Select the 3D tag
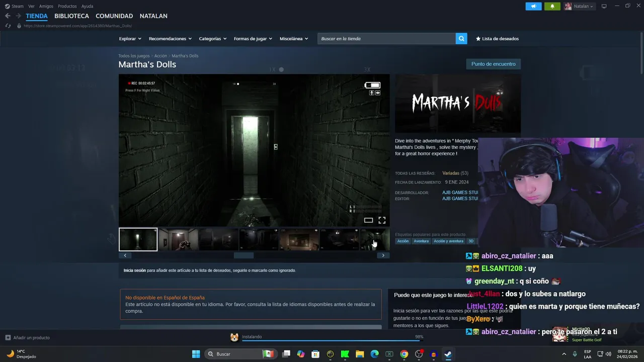 (x=471, y=241)
